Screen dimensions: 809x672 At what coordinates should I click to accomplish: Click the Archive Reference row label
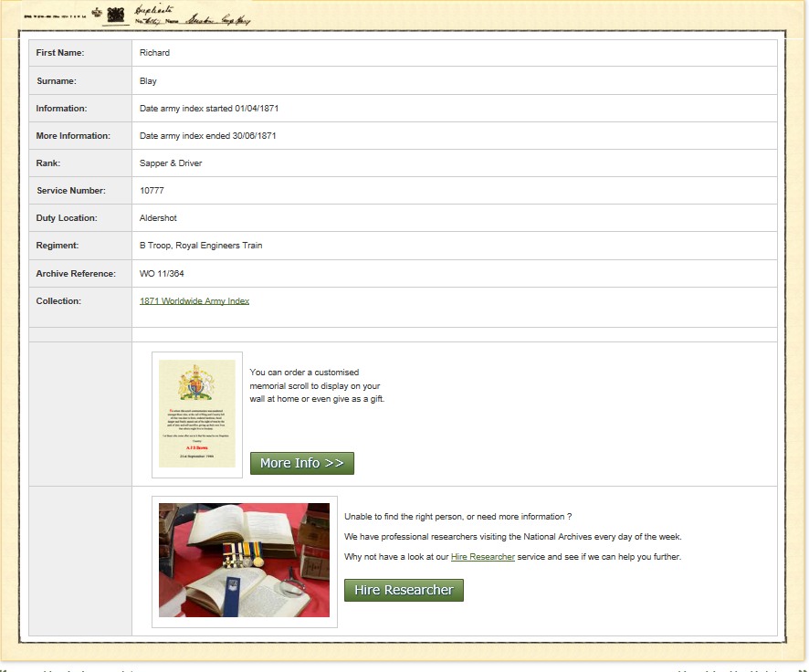[x=76, y=274]
